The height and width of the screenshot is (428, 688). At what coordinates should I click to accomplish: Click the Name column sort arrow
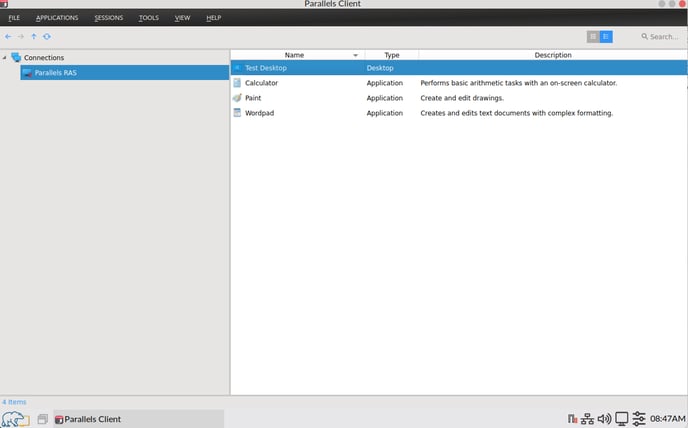tap(355, 55)
